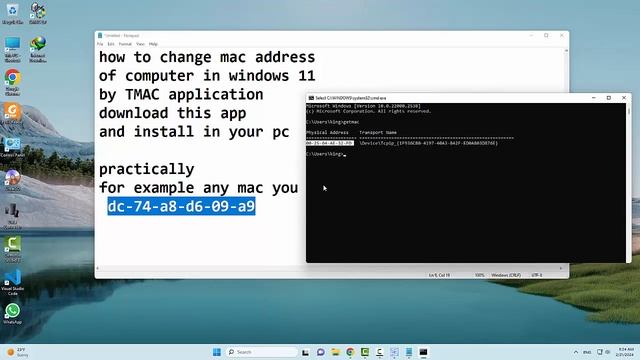
Task: Click the word 'practically' in Notepad
Action: click(x=147, y=169)
